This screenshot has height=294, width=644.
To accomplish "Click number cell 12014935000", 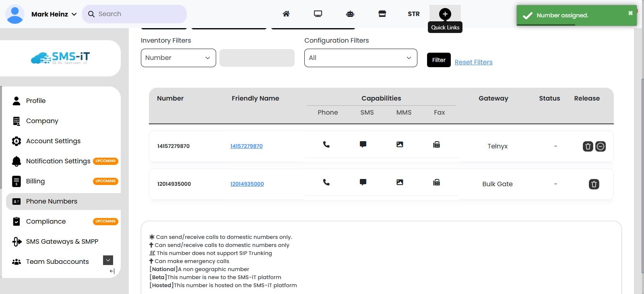I will tap(174, 184).
